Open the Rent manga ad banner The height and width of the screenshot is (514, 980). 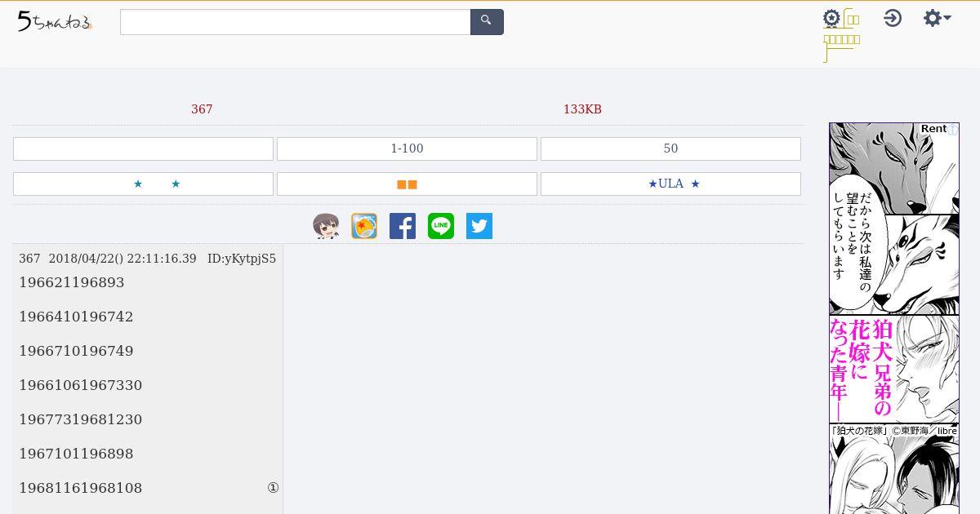point(894,318)
